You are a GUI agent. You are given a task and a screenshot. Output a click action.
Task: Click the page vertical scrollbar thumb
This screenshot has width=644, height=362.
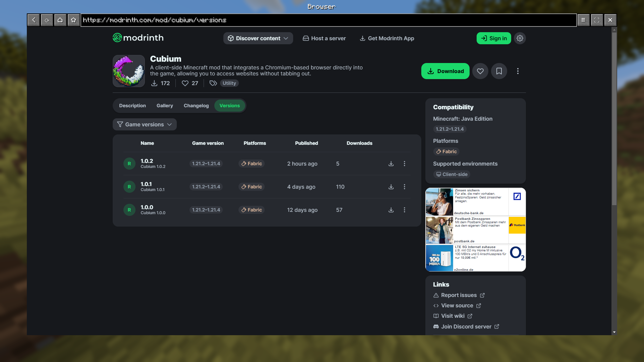[614, 119]
